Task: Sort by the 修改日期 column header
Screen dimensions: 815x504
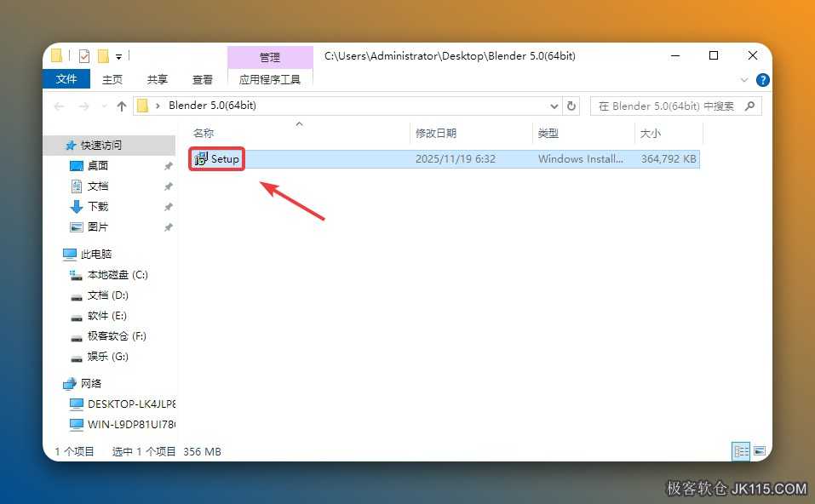Action: (435, 133)
